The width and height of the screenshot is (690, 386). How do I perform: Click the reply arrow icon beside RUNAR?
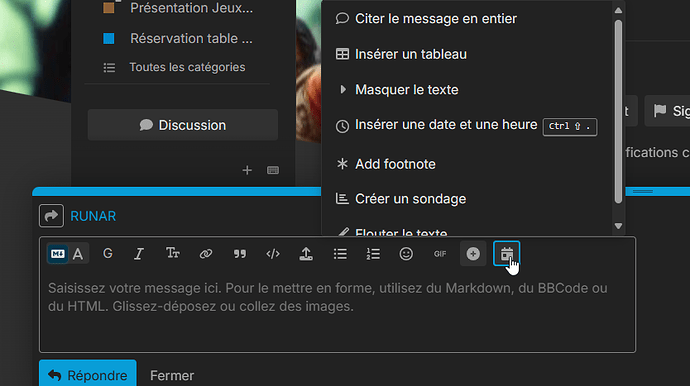click(x=51, y=216)
